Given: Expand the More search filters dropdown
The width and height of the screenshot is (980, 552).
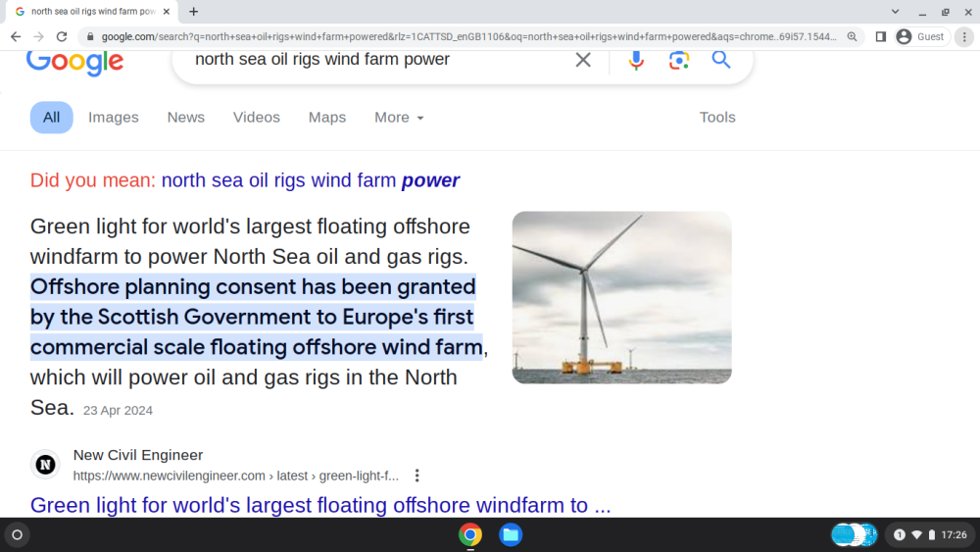Looking at the screenshot, I should [x=399, y=117].
